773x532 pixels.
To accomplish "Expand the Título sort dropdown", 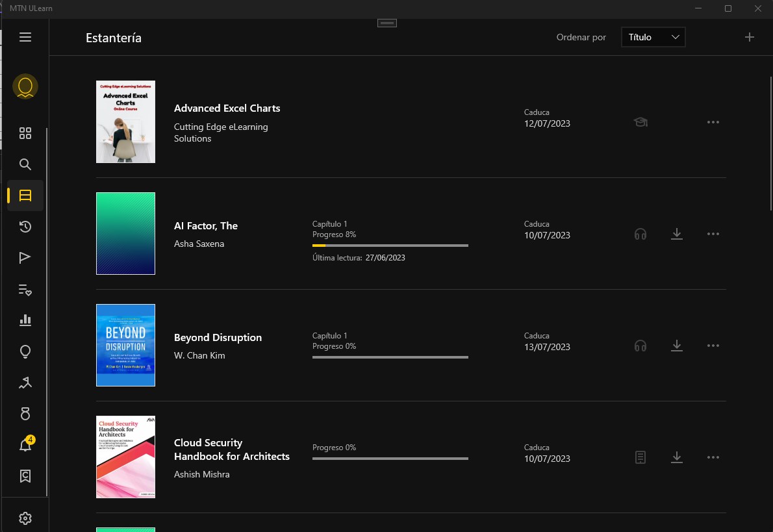I will 653,37.
